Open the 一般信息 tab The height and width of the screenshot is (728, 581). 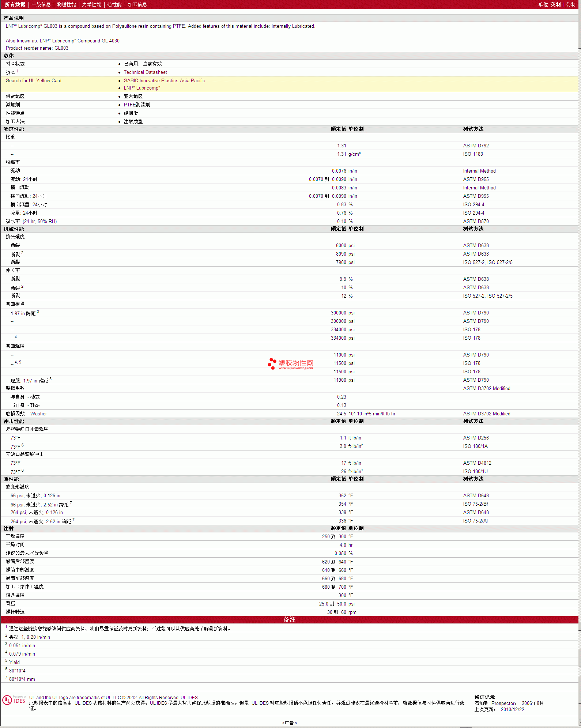(x=41, y=4)
